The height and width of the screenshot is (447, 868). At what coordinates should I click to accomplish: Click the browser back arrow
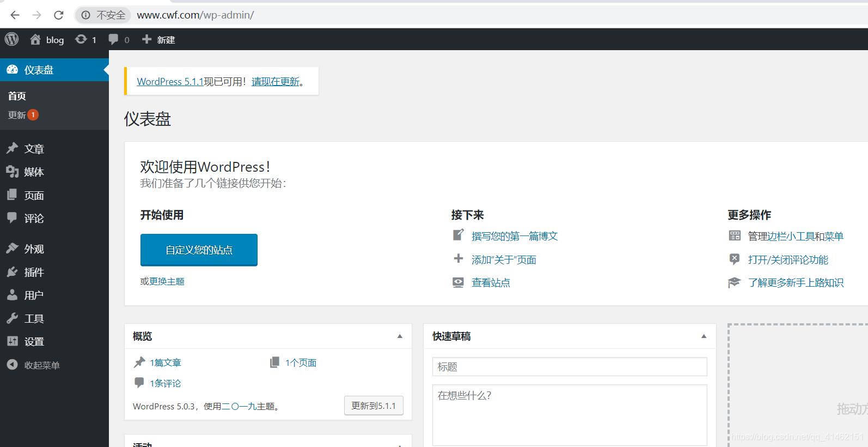point(15,15)
